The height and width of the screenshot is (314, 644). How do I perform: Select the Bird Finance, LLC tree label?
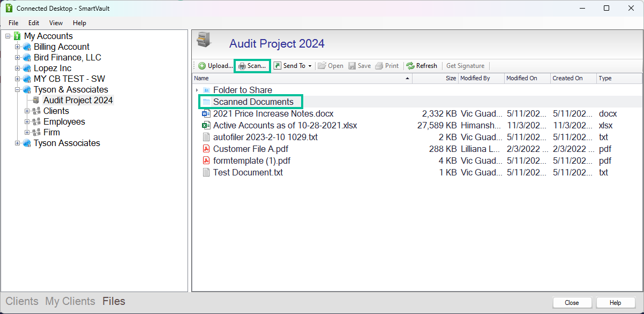coord(68,57)
